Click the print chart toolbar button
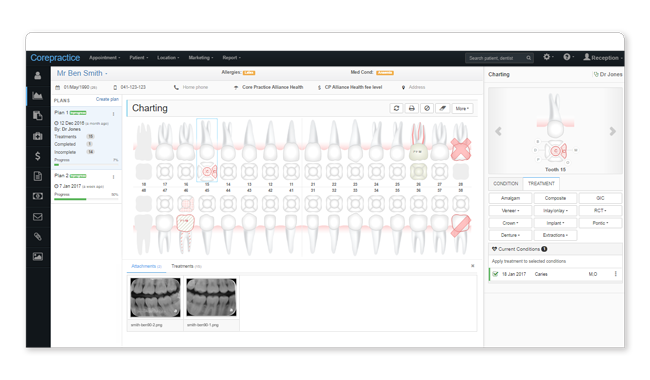The height and width of the screenshot is (380, 650). coord(412,108)
